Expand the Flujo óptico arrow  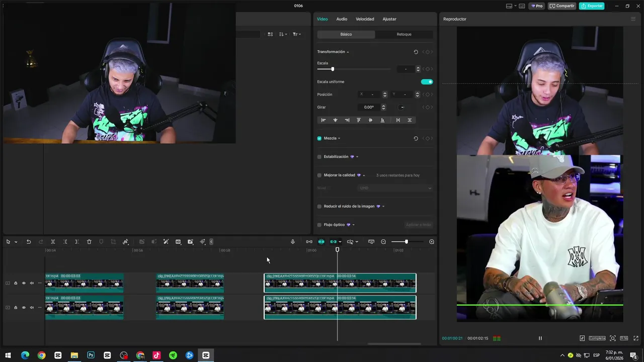click(x=354, y=225)
